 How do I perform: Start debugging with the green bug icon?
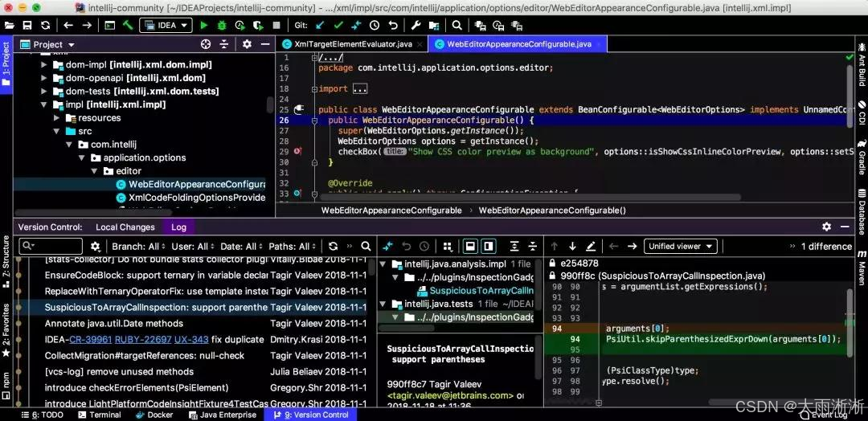[x=222, y=26]
